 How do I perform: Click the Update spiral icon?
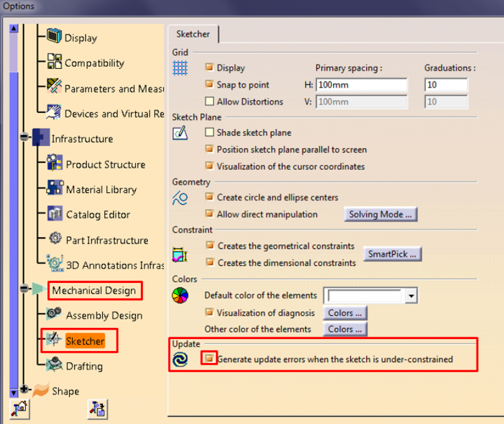180,358
